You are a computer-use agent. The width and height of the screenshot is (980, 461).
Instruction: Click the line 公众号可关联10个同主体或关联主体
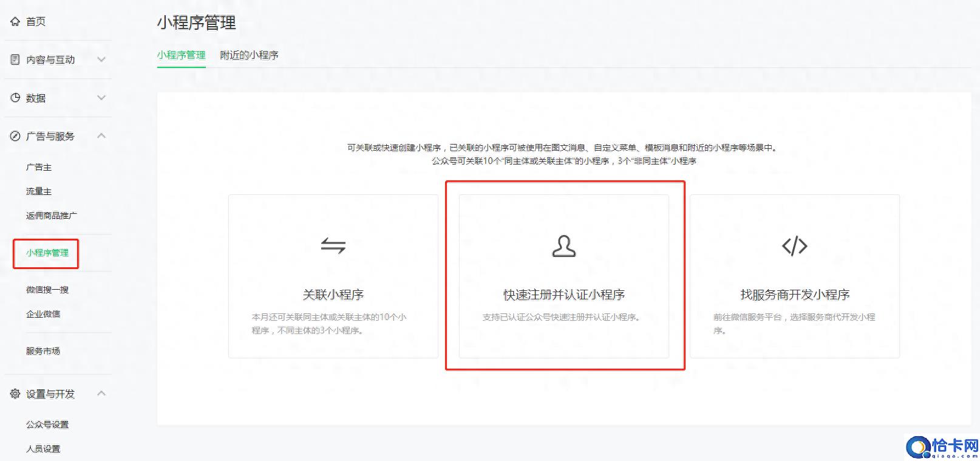click(564, 161)
